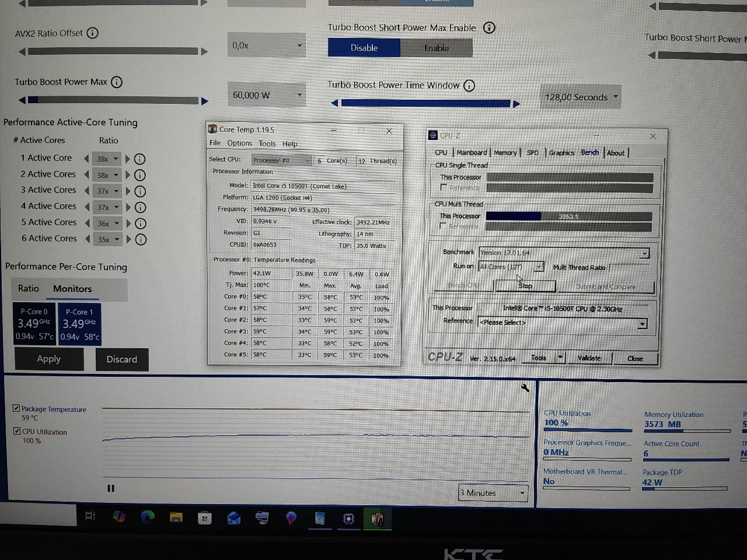Switch to the Graphics tab in CPU-Z
The width and height of the screenshot is (747, 560).
click(561, 153)
